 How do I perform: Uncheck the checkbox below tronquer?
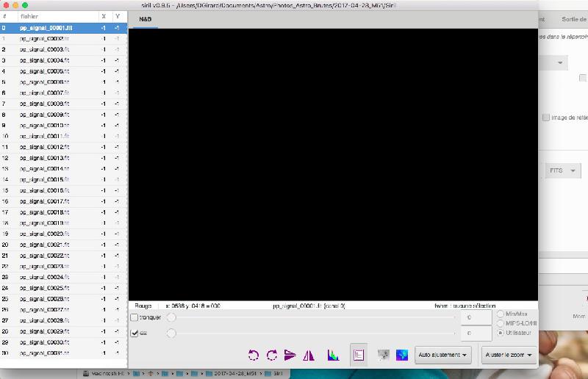coord(135,333)
